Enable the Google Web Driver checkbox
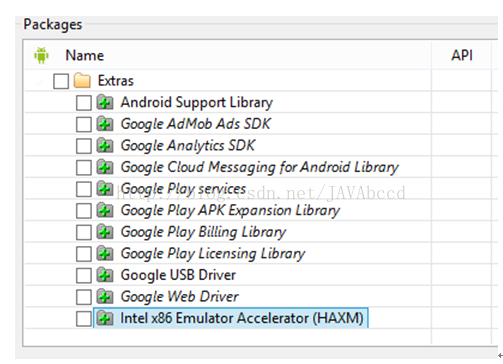This screenshot has height=364, width=503. 83,297
